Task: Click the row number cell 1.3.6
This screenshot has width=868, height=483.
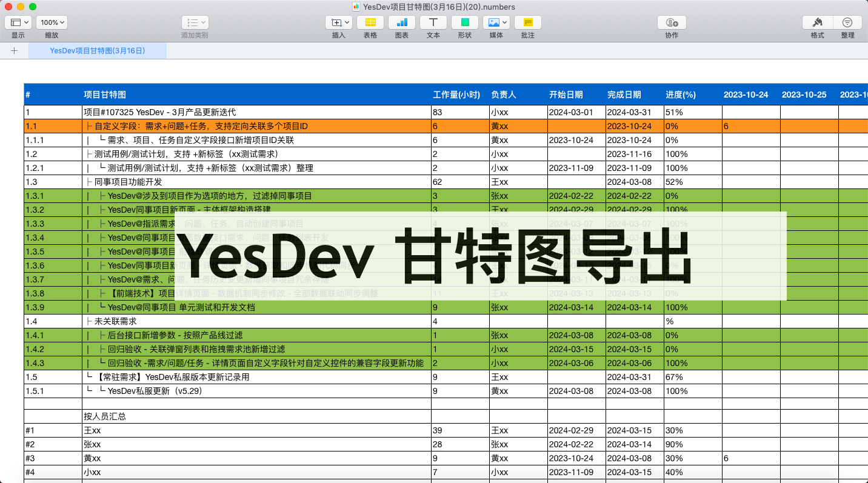Action: (x=53, y=265)
